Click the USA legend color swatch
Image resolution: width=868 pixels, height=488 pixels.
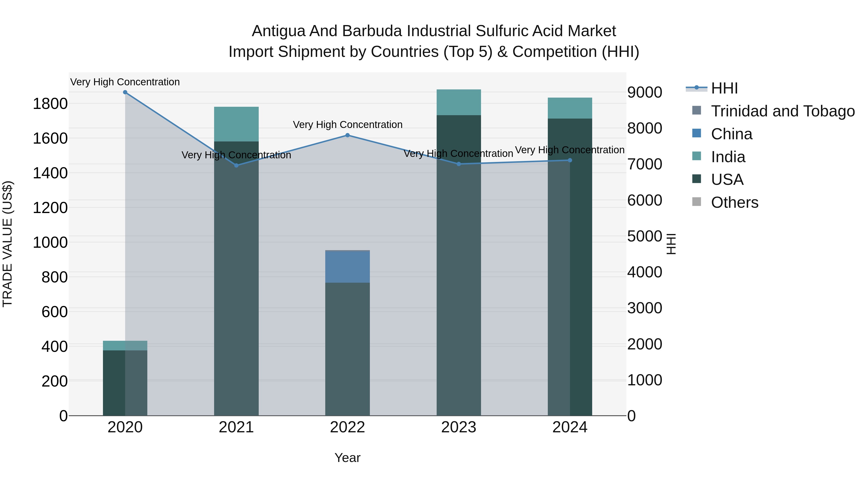[697, 179]
